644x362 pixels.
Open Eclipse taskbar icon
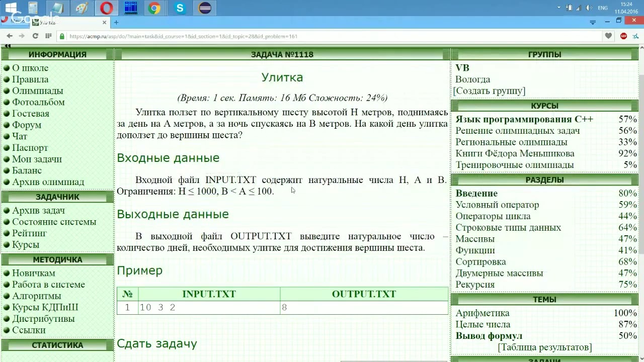[x=205, y=8]
